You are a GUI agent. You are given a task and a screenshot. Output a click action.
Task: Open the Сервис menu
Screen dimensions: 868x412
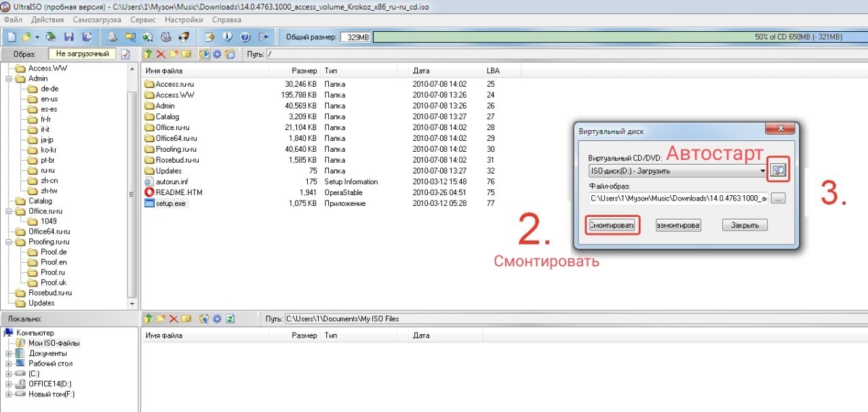point(142,20)
